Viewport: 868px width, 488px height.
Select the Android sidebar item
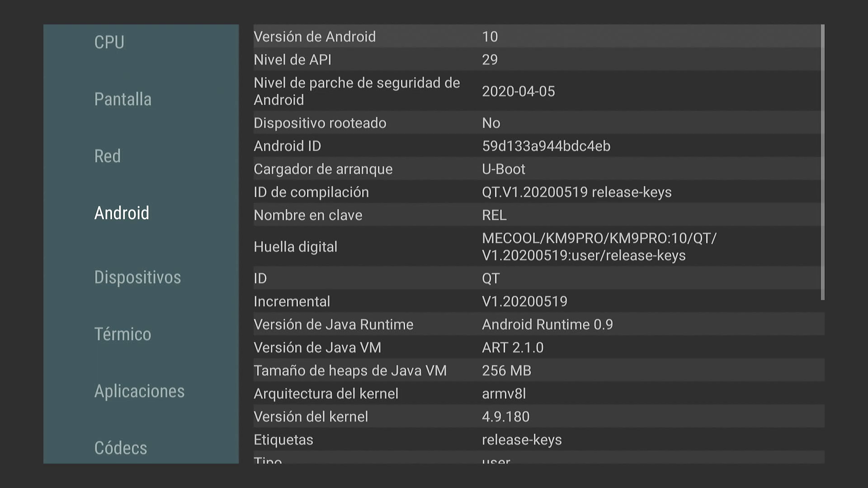coord(122,213)
